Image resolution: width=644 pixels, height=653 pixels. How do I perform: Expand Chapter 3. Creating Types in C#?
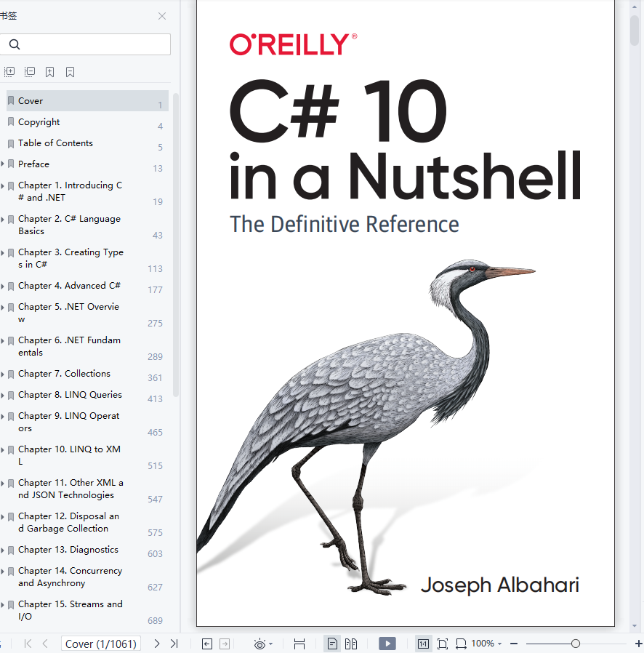[2, 252]
